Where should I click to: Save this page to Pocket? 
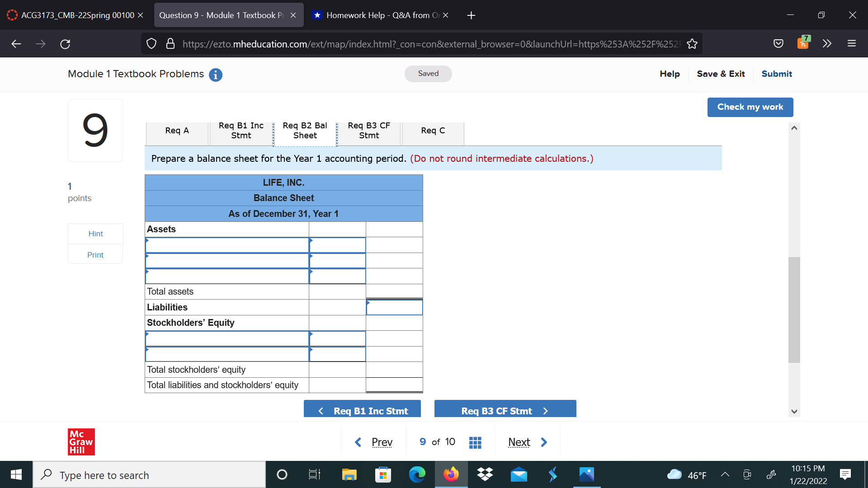pyautogui.click(x=778, y=43)
